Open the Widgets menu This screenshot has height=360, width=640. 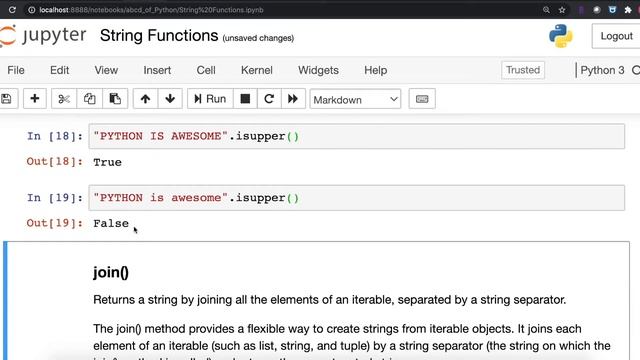[318, 70]
